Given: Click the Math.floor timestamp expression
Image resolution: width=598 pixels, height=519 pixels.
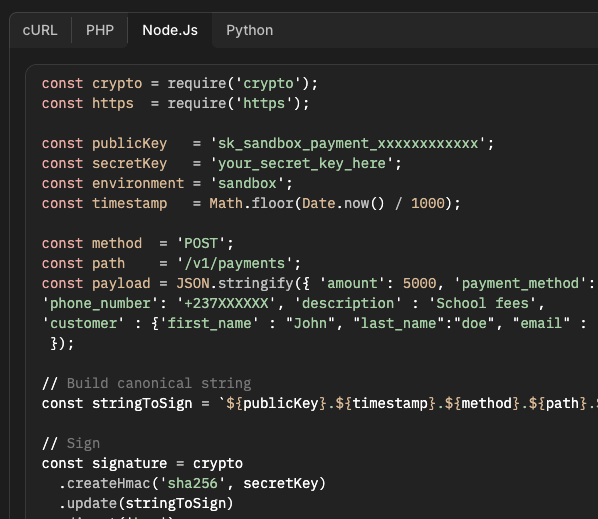Looking at the screenshot, I should coord(335,203).
